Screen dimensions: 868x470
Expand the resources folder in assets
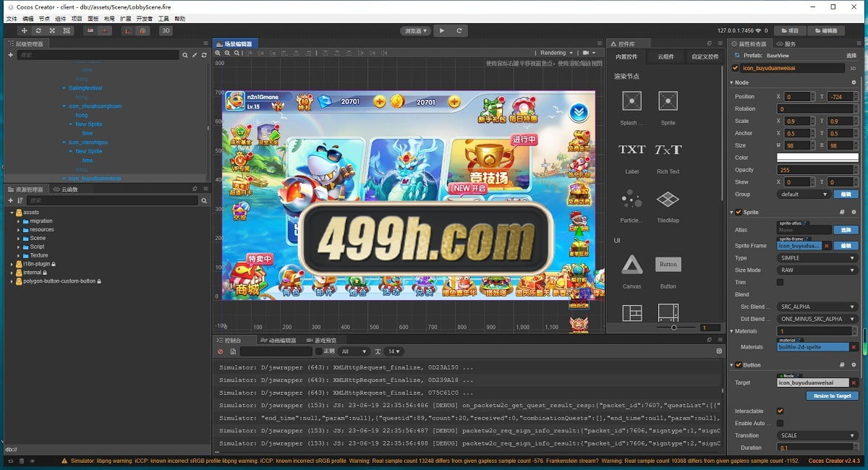pyautogui.click(x=18, y=230)
